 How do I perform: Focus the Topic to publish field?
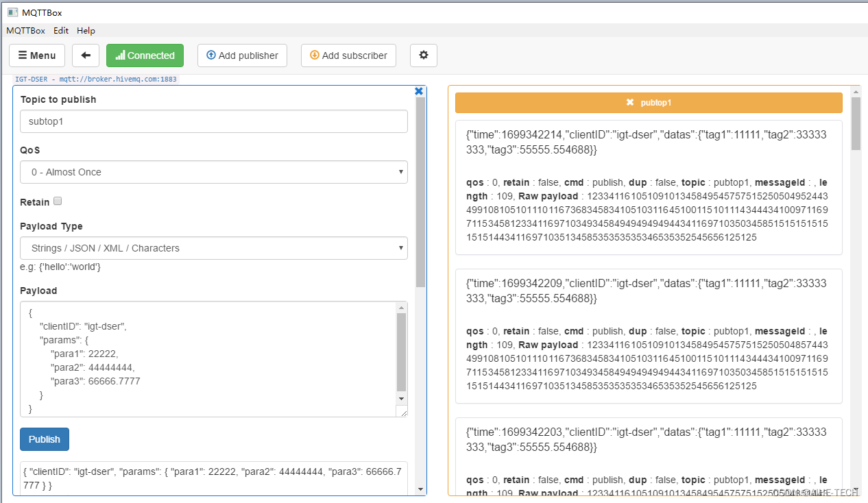tap(214, 121)
